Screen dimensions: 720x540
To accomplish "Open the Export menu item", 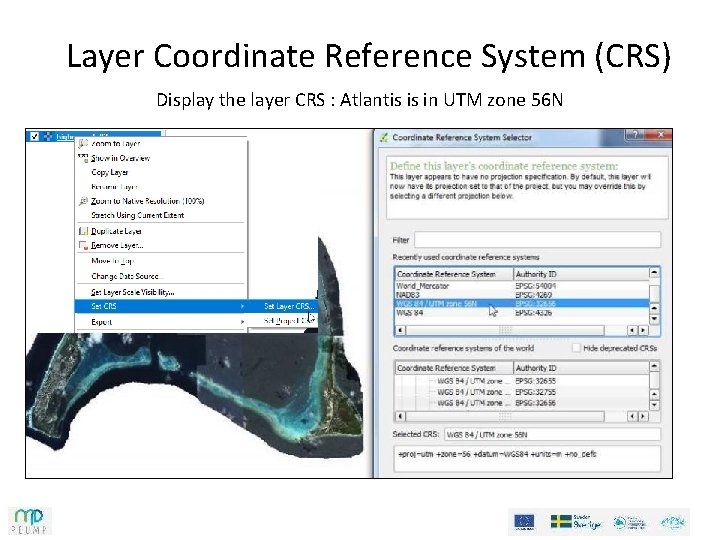I will (161, 322).
